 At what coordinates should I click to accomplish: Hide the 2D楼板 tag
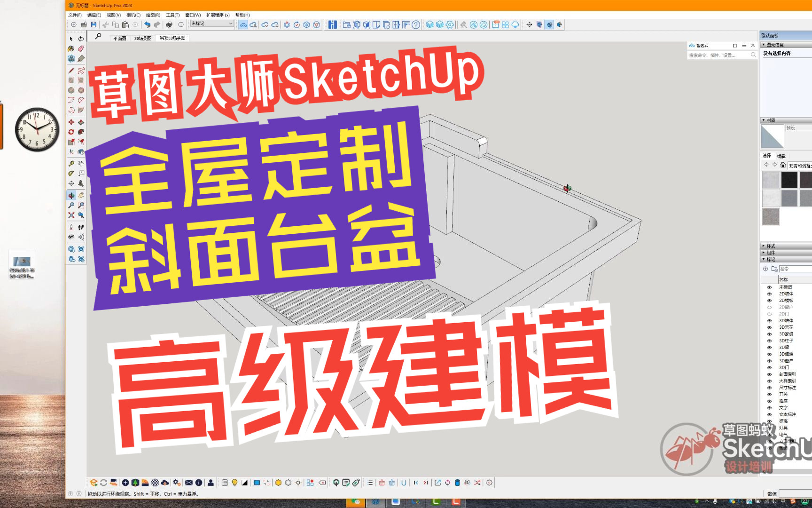coord(769,300)
